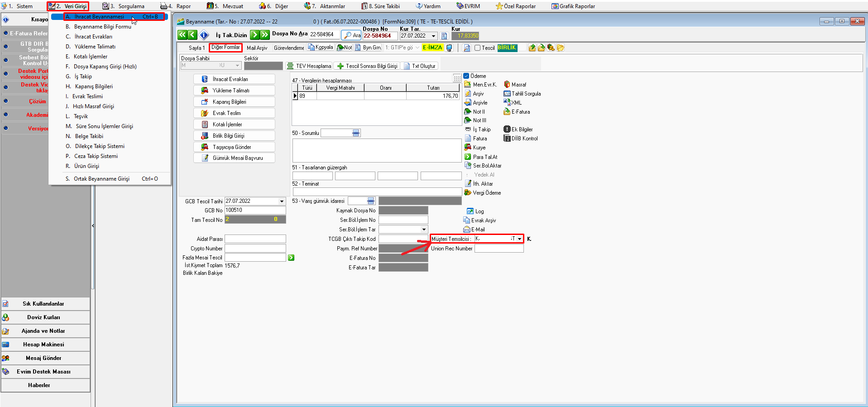
Task: Go to last record with double-right arrow
Action: [265, 35]
